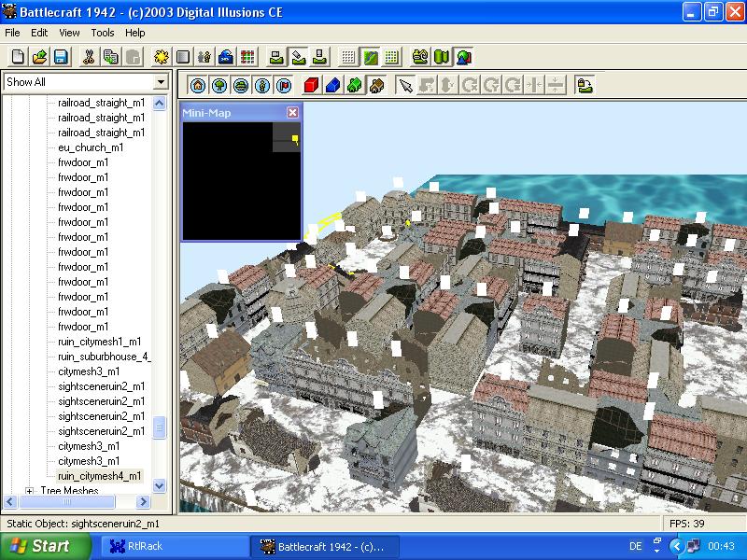Click the scissors Cut icon
This screenshot has height=560, width=747.
[89, 57]
